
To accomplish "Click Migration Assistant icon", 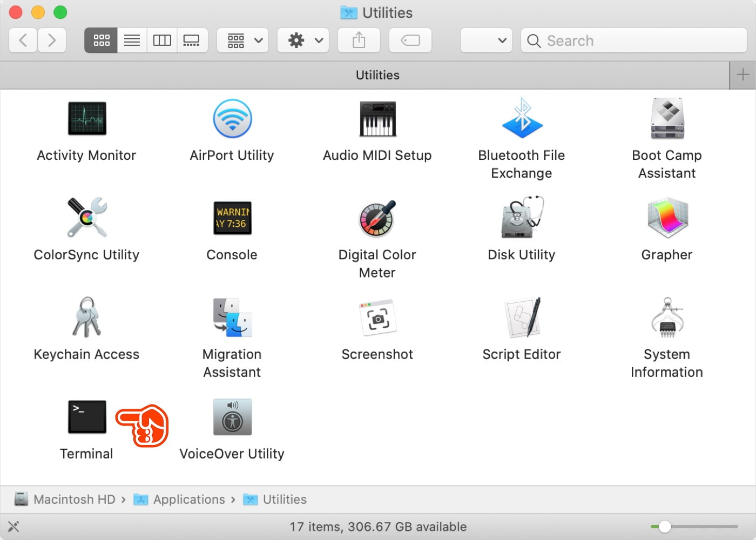I will point(232,318).
